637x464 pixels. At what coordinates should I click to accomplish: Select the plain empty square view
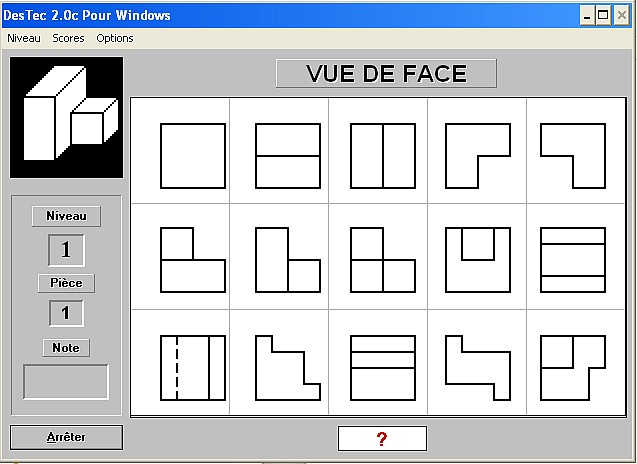tap(193, 156)
